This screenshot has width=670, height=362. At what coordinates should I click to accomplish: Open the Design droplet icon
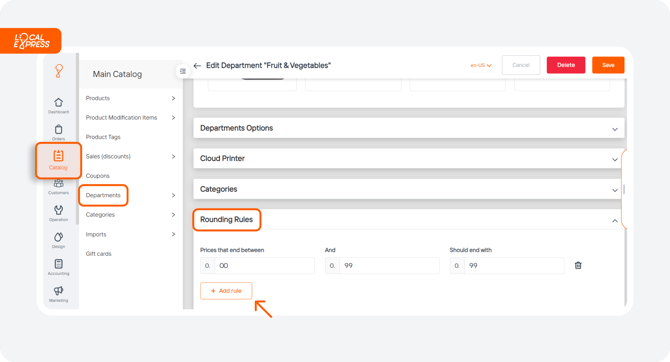pos(59,237)
